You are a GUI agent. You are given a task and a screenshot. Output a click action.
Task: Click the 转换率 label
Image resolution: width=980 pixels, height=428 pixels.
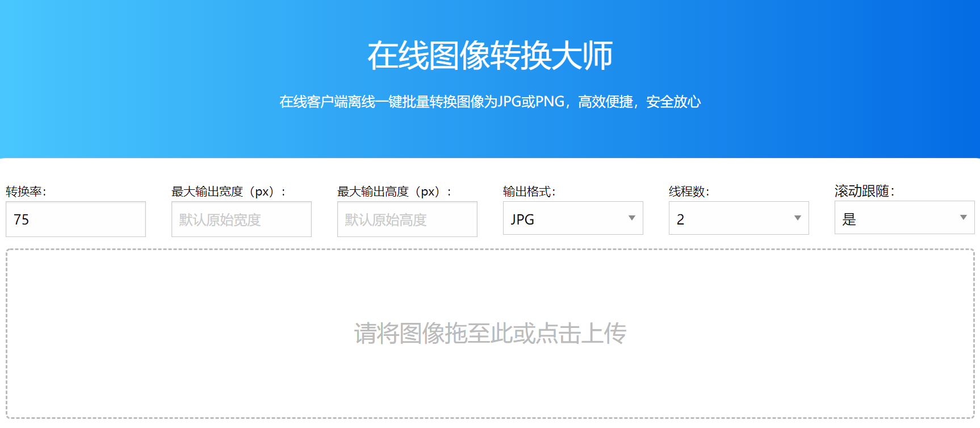pos(26,192)
